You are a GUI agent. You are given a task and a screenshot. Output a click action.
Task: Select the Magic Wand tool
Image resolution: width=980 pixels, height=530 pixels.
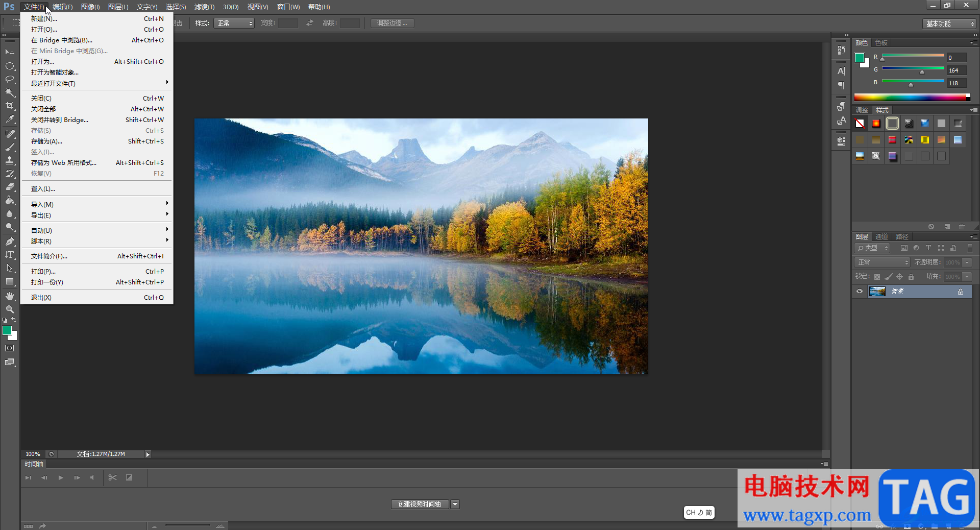(x=10, y=92)
